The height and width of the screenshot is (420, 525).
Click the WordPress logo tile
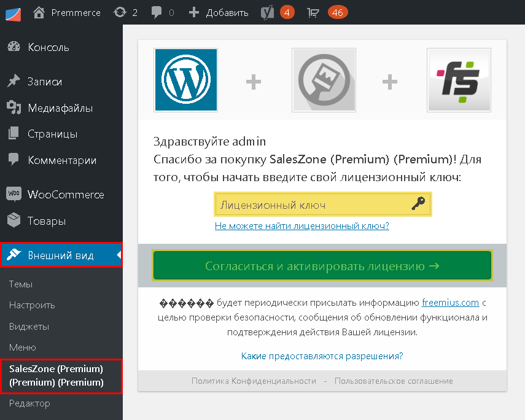186,80
